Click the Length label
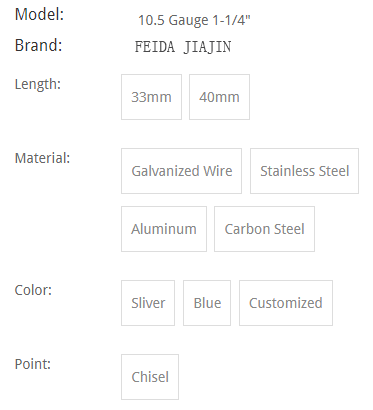 point(38,84)
